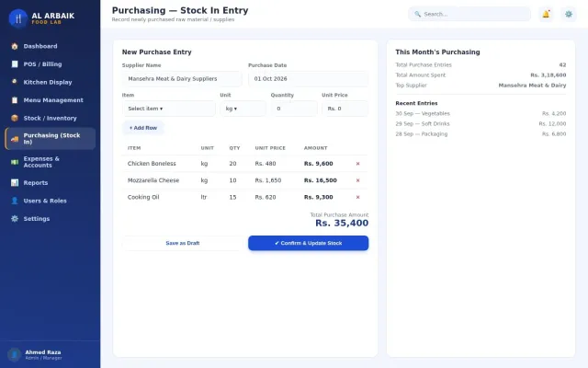588x368 pixels.
Task: Click the Search box in header
Action: tap(469, 15)
